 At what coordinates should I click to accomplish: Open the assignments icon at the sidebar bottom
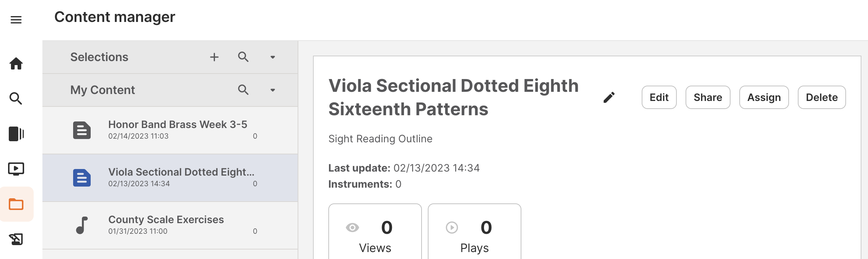16,239
